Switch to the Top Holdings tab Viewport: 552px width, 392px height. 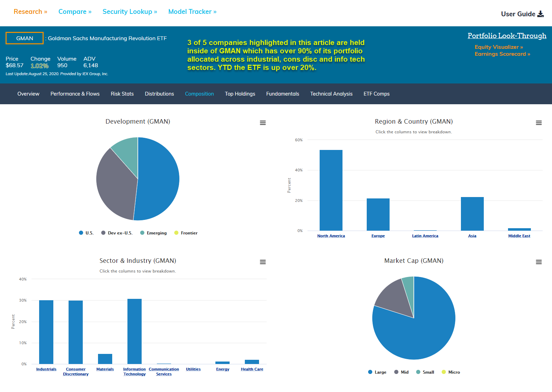click(x=240, y=94)
